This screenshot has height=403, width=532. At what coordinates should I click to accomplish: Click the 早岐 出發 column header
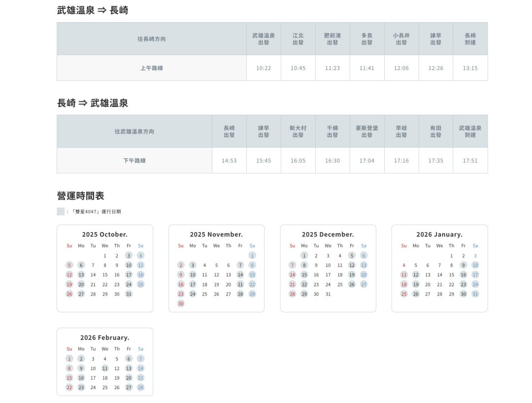[401, 131]
